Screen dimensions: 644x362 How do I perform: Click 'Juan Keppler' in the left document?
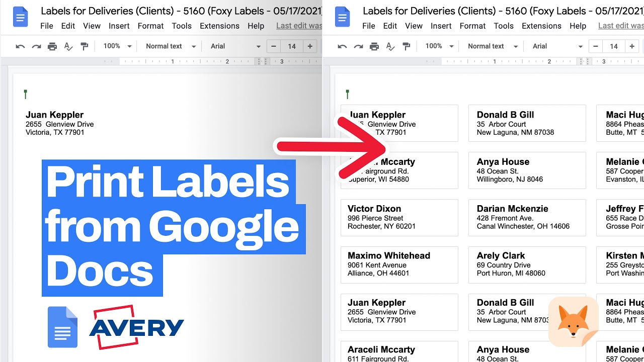pos(55,115)
